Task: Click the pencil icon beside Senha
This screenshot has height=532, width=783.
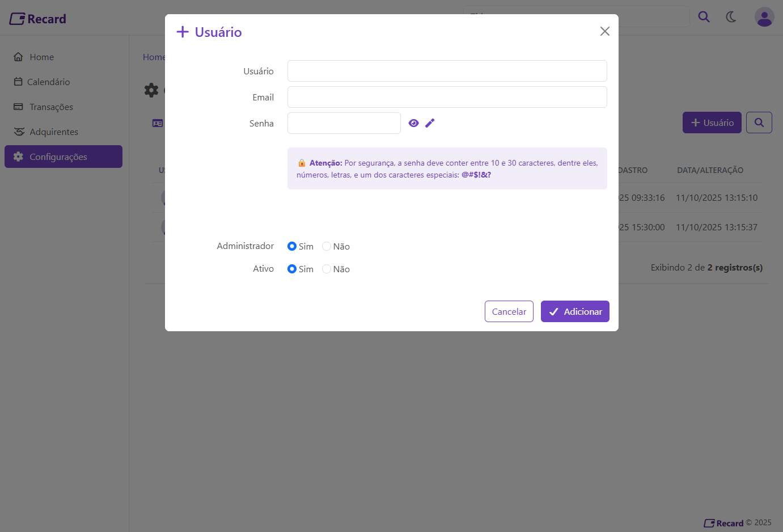Action: coord(430,123)
